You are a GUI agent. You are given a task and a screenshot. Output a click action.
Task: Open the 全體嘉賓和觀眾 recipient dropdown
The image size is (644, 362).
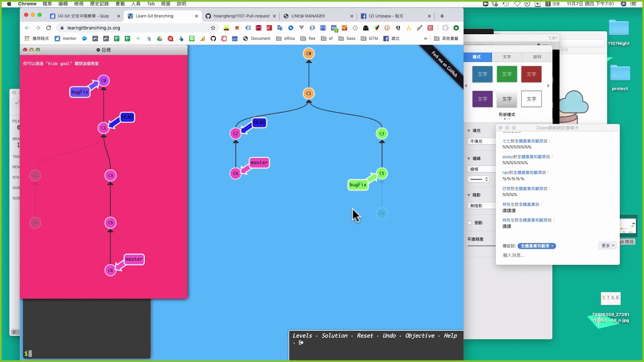pos(537,246)
